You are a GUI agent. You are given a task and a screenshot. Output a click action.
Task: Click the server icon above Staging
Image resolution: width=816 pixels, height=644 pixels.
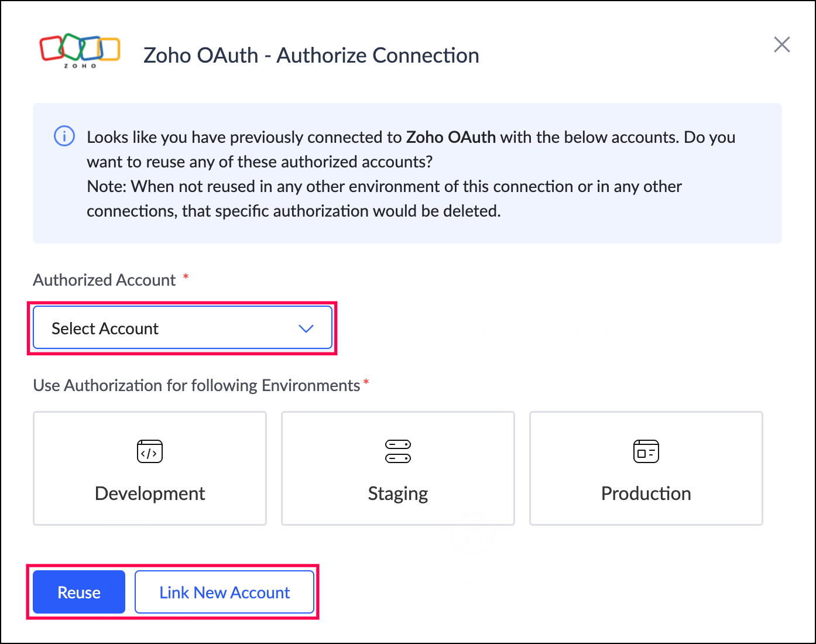[x=398, y=451]
